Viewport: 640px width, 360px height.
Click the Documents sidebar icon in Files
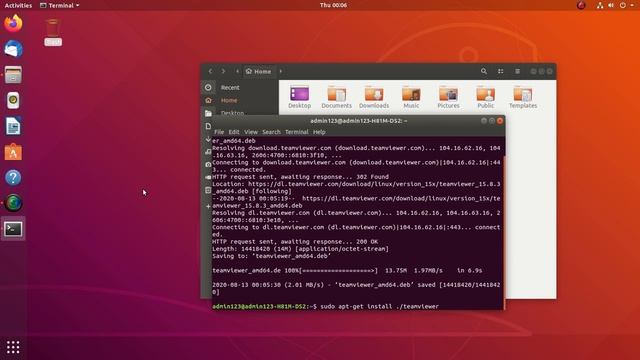[208, 126]
